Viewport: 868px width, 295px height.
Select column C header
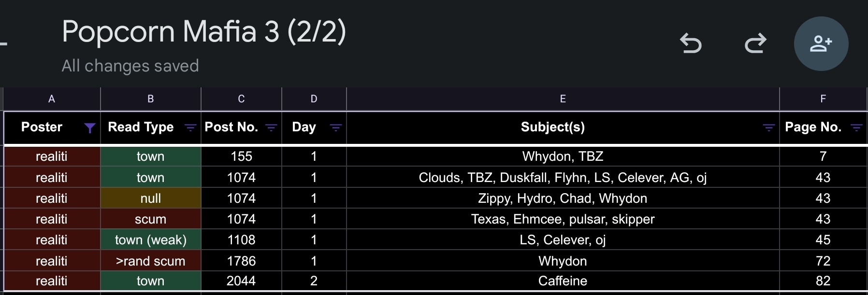(241, 99)
